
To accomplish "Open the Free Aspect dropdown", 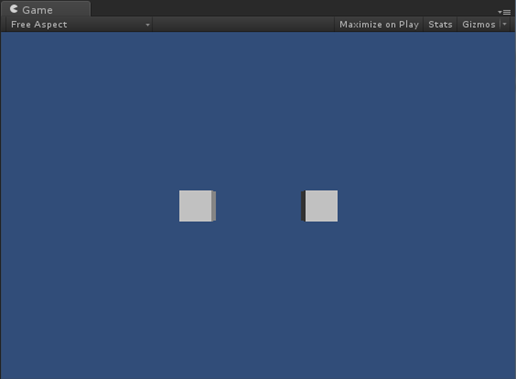I will (80, 24).
